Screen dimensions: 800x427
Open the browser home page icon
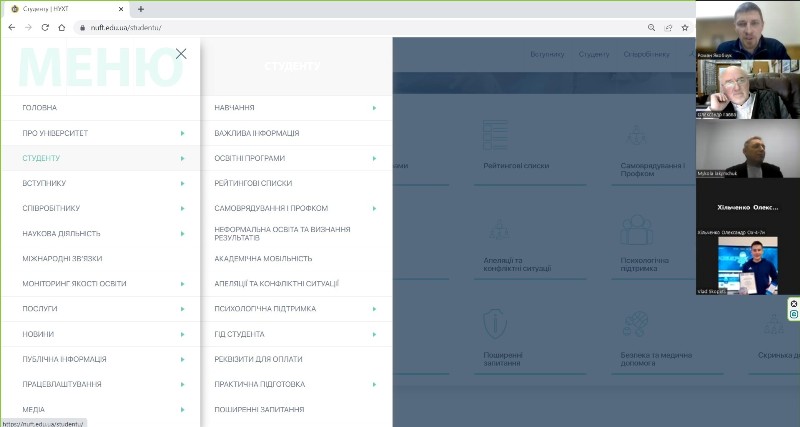(x=62, y=28)
